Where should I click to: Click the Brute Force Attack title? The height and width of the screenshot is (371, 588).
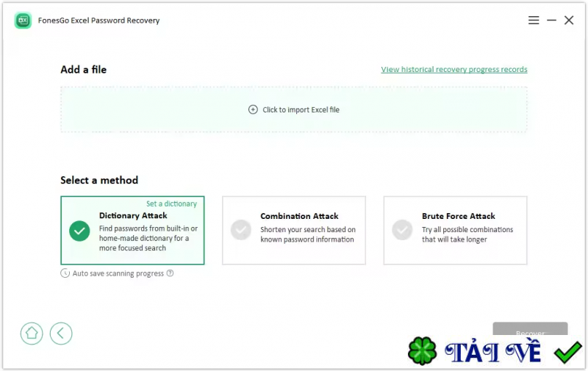458,216
